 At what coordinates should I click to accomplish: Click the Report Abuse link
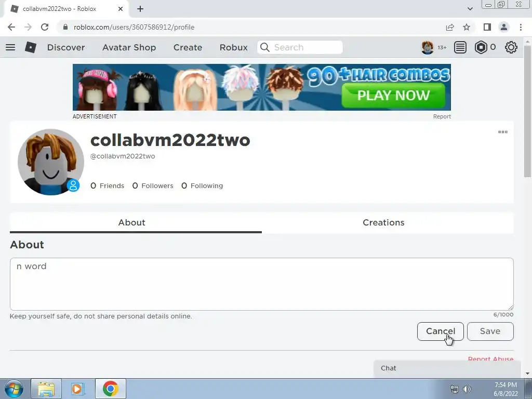(x=490, y=358)
